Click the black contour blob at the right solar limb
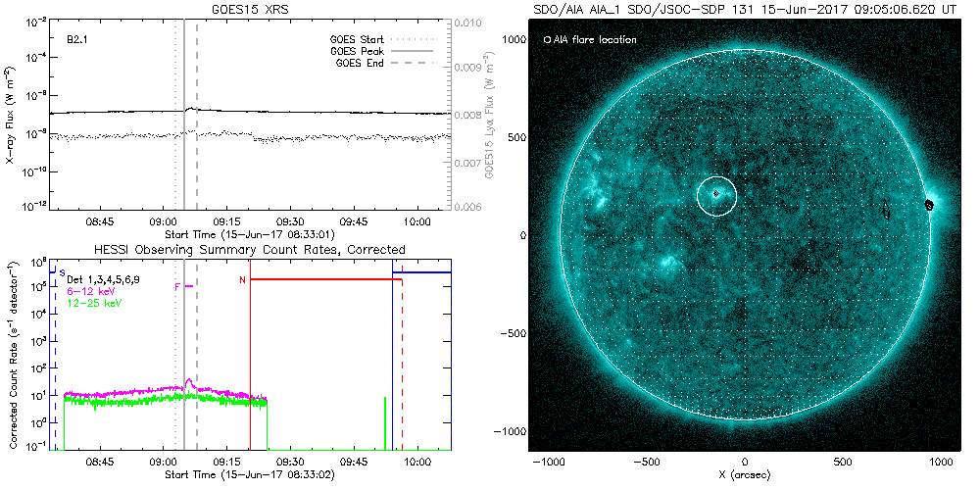 (929, 205)
